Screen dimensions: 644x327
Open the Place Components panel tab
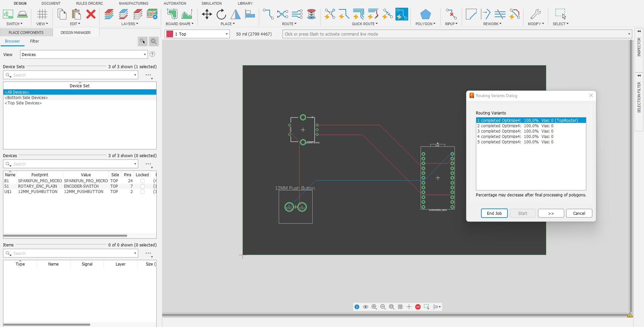[26, 33]
